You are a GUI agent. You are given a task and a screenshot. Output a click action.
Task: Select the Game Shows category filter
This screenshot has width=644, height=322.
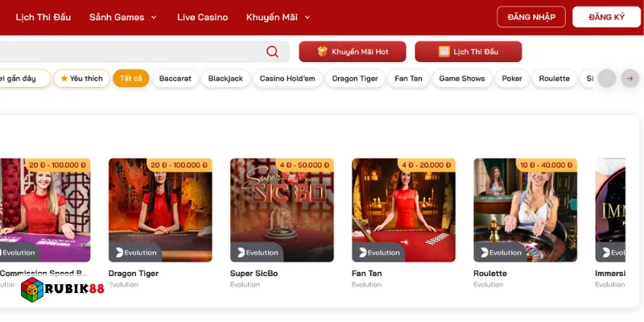click(461, 79)
